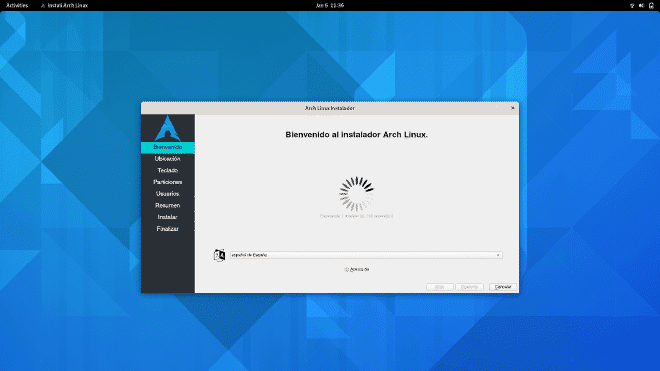Click the Arch Linux Instalador title bar text
The image size is (660, 371).
pyautogui.click(x=330, y=108)
